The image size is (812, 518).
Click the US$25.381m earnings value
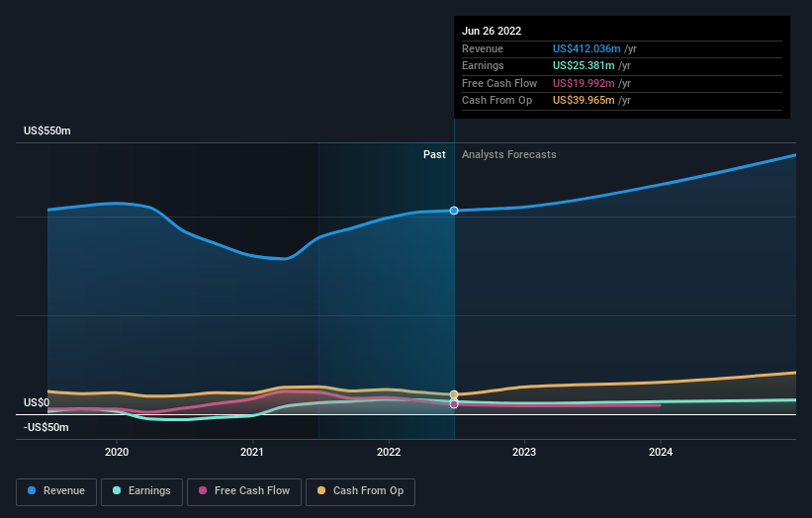click(x=584, y=65)
